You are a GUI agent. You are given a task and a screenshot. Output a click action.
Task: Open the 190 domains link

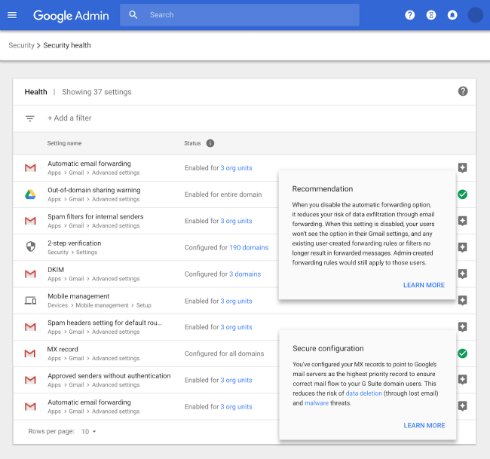[249, 248]
